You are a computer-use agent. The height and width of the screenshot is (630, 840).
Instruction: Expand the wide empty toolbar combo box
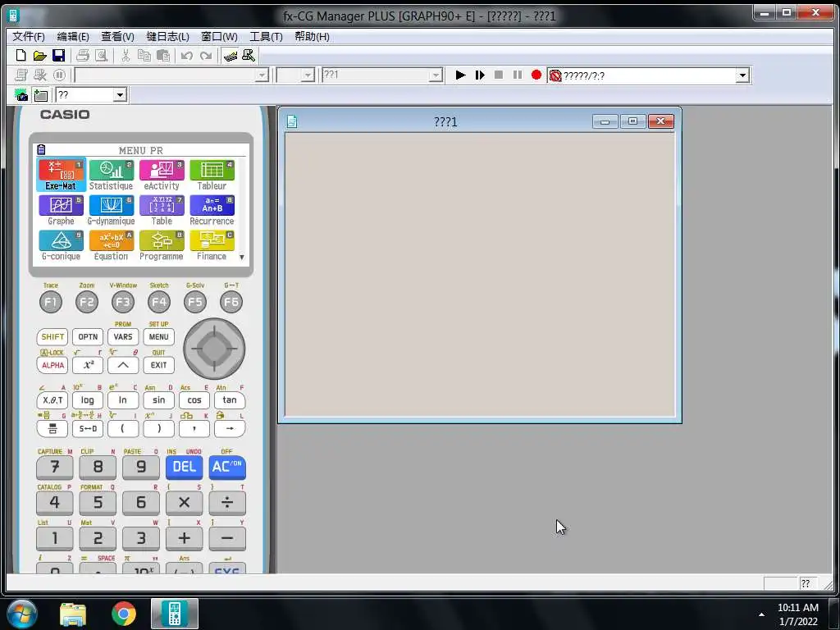tap(262, 75)
